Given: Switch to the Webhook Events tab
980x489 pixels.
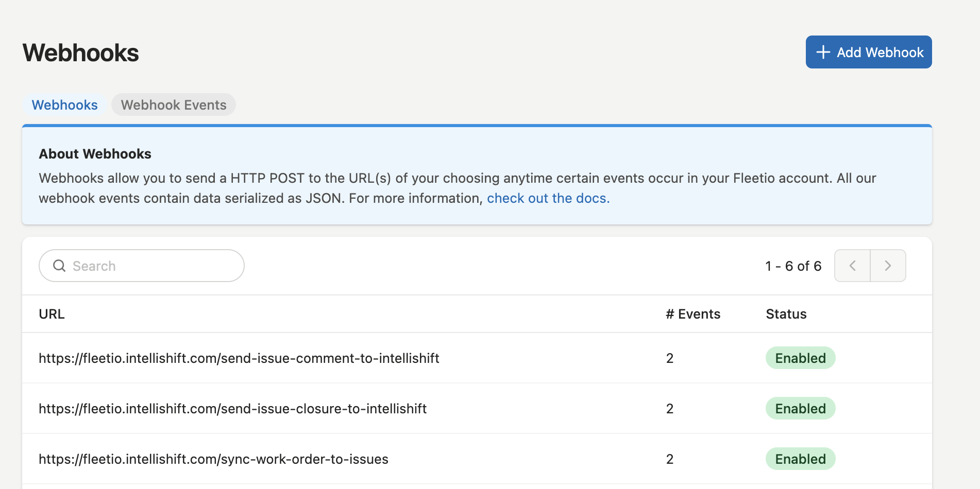Looking at the screenshot, I should (x=174, y=105).
